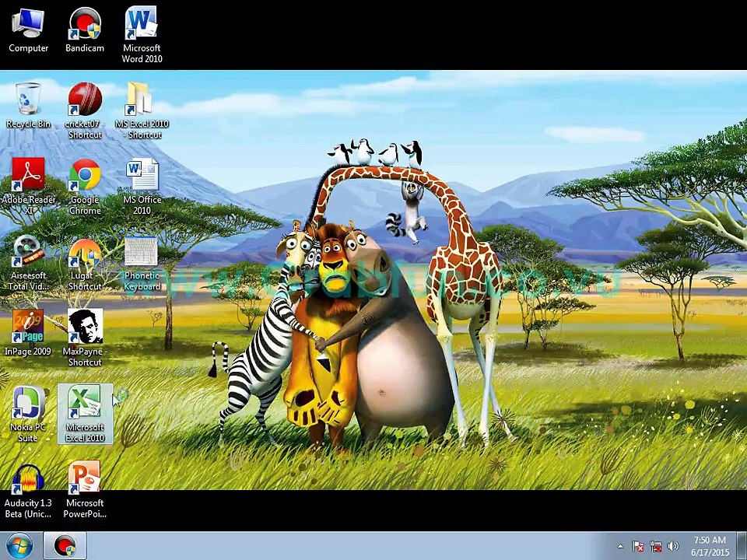Click the MaxPayne shortcut icon
The image size is (747, 560).
pos(85,337)
